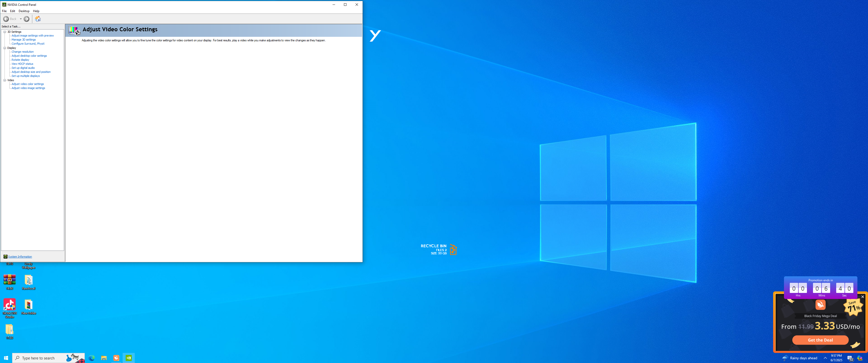Open the File menu
The height and width of the screenshot is (363, 868).
pyautogui.click(x=4, y=11)
